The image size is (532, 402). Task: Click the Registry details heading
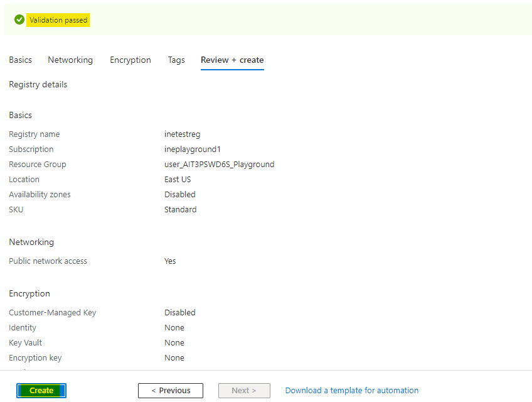coord(38,85)
